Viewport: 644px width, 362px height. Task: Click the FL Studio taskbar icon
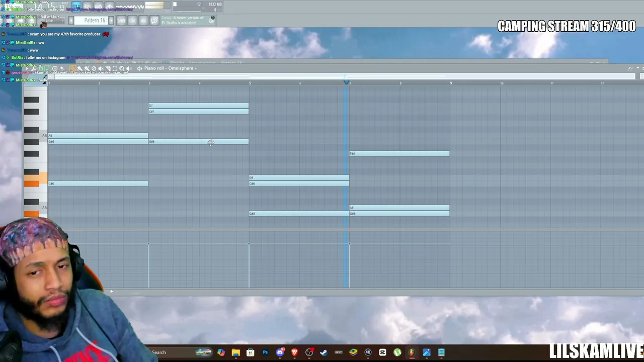point(412,352)
